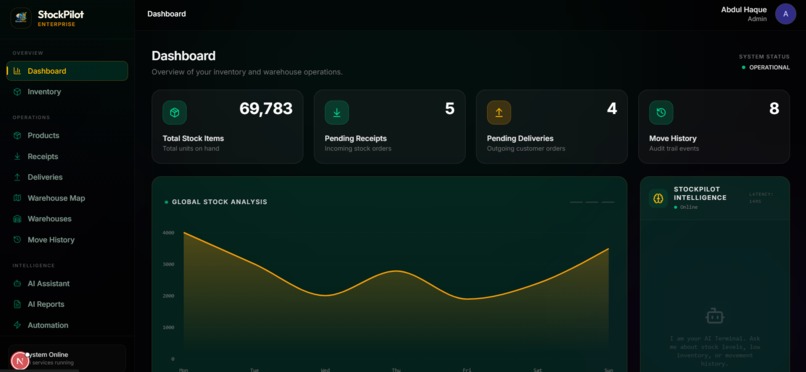This screenshot has height=372, width=806.
Task: Click the Abdul Haque user name
Action: tap(744, 10)
